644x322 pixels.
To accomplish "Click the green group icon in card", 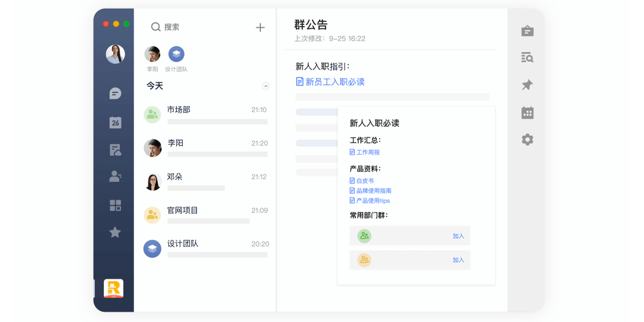I will [x=364, y=236].
